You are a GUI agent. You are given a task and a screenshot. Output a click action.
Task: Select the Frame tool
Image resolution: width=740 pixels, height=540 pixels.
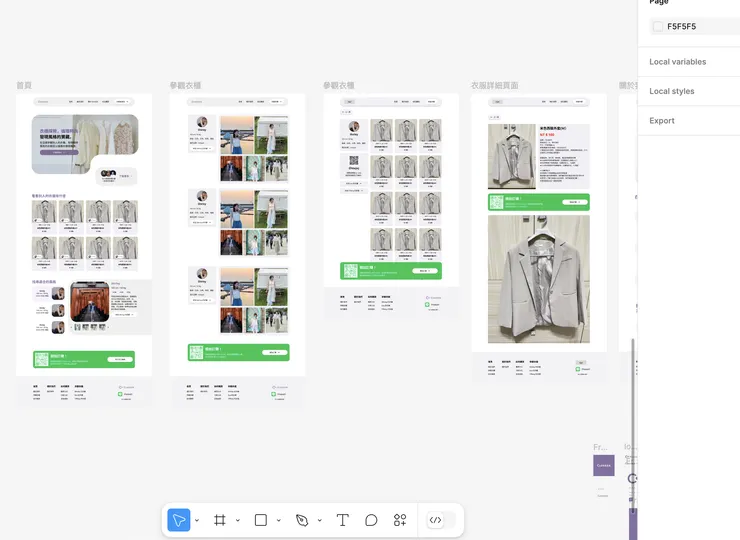[x=219, y=520]
